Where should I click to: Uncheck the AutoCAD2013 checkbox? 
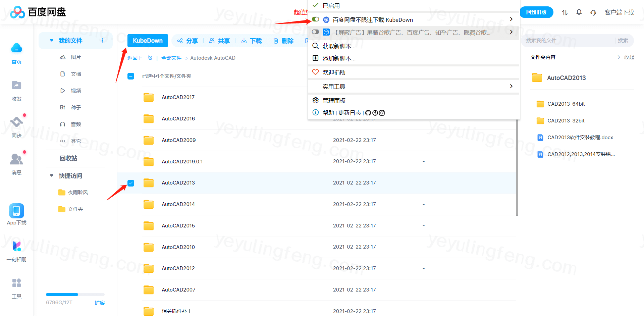[x=131, y=183]
